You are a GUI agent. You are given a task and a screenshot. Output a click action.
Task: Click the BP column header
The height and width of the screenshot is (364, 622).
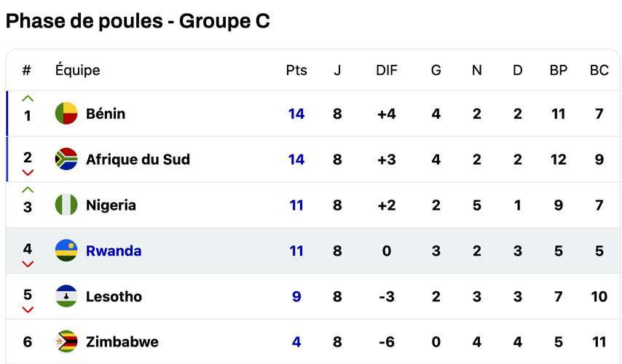(559, 71)
